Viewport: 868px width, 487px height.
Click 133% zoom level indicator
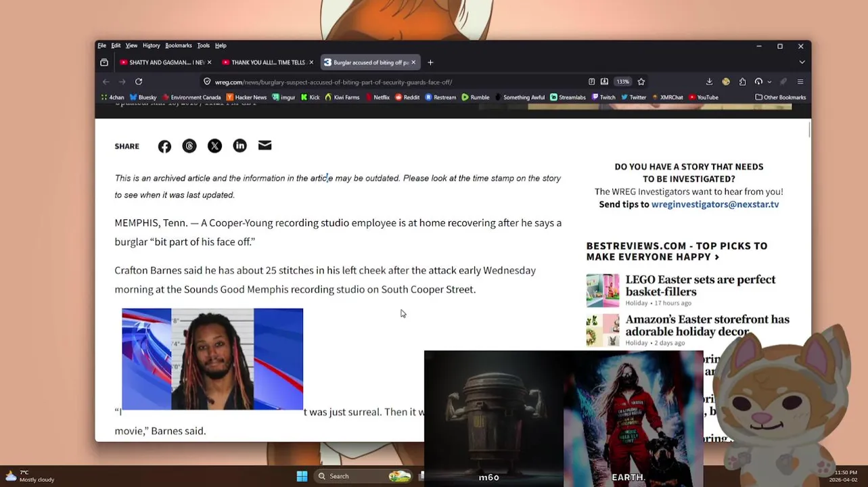(622, 82)
